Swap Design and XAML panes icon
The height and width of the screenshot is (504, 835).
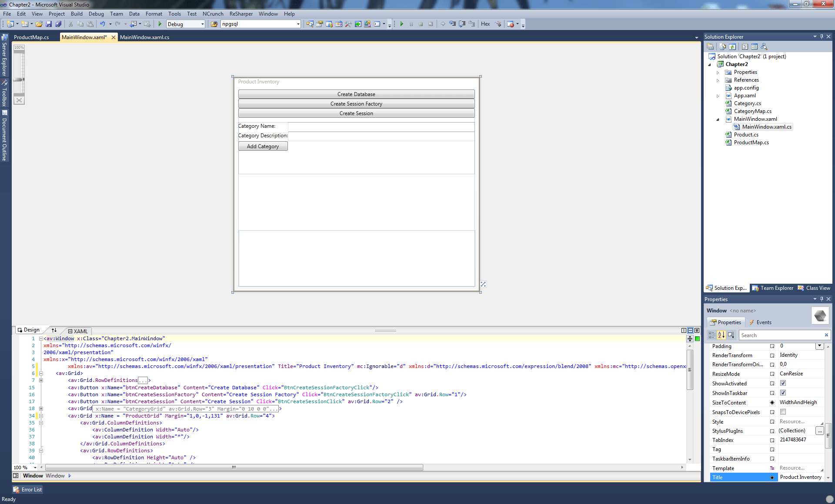pyautogui.click(x=54, y=330)
